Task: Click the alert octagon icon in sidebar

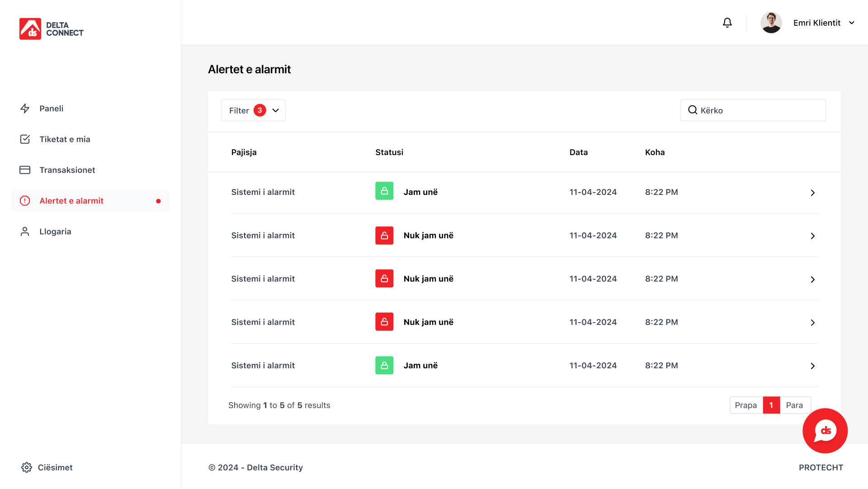Action: [x=25, y=201]
